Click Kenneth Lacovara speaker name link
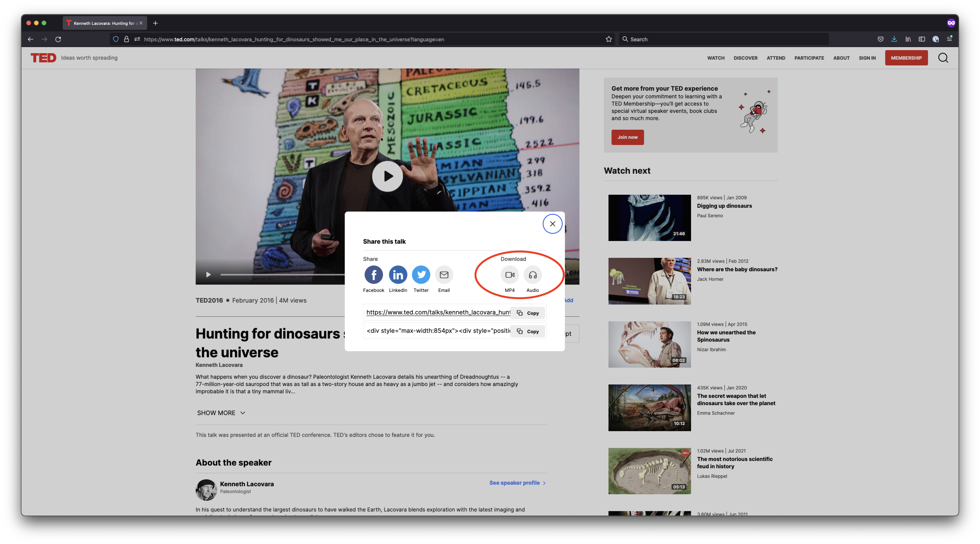980x544 pixels. tap(247, 484)
